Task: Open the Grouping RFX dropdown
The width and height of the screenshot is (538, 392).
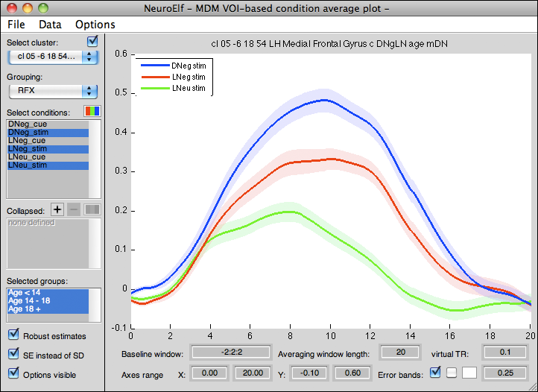Action: (53, 91)
